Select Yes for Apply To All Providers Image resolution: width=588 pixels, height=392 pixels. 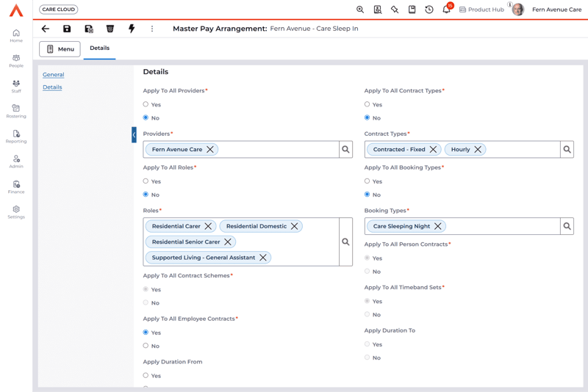coord(146,104)
